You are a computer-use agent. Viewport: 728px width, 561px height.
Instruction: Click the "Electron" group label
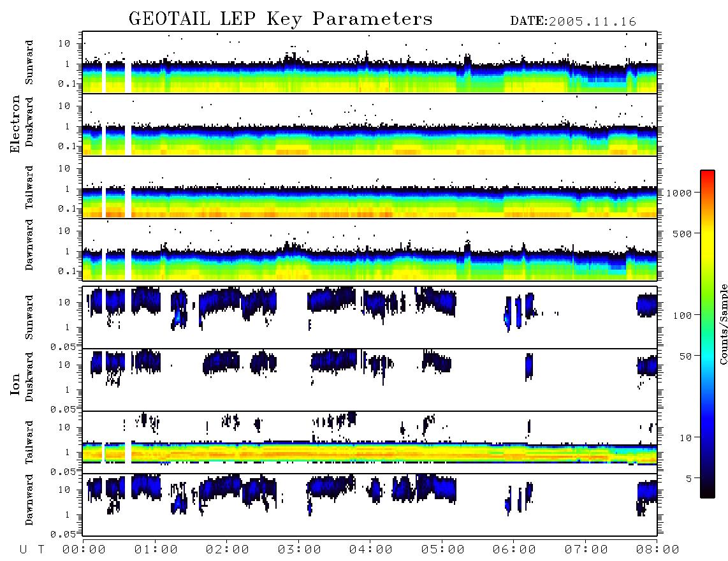click(x=15, y=124)
